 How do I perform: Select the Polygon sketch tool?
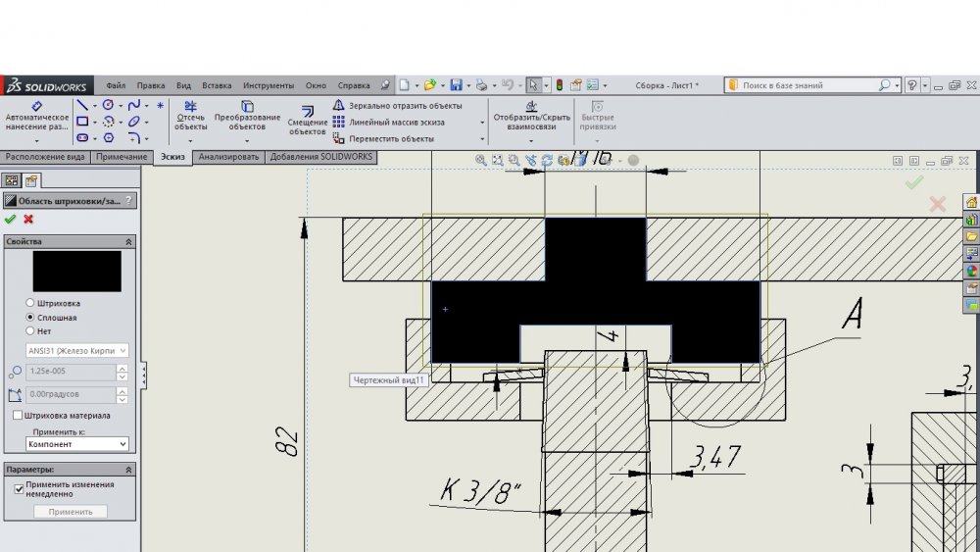click(108, 137)
